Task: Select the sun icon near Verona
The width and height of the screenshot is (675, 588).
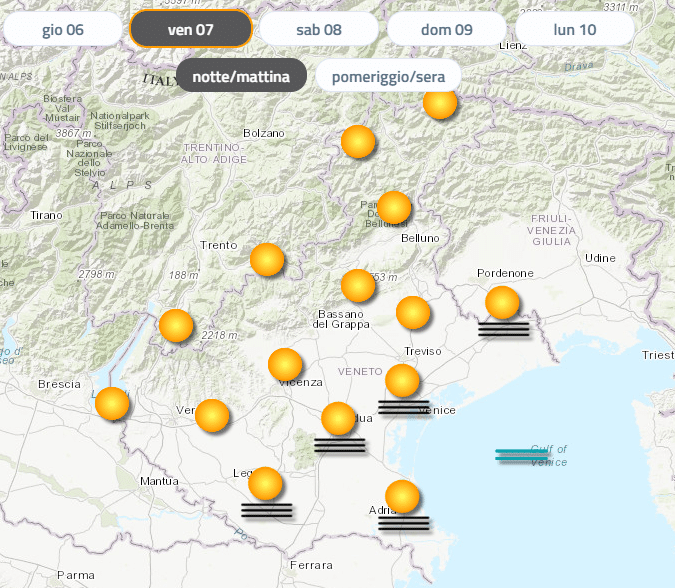Action: 212,415
